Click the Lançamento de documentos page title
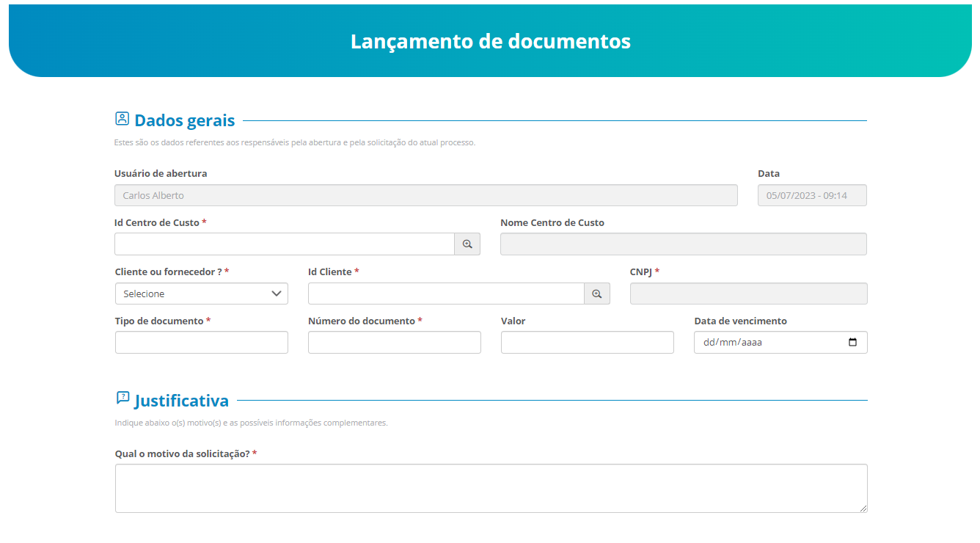 [x=490, y=41]
